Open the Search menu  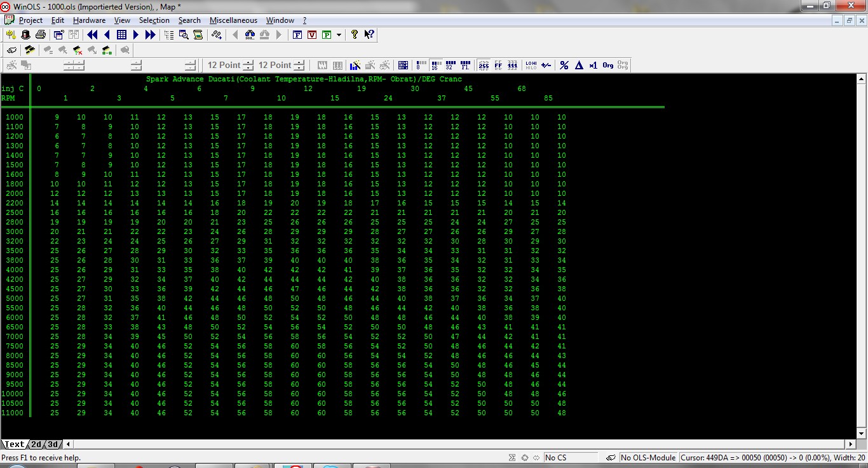coord(189,20)
